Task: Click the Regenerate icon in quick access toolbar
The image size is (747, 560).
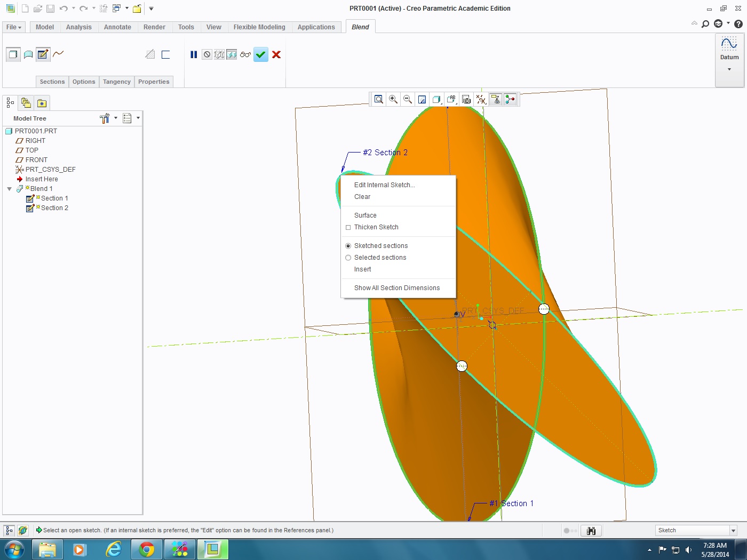Action: (104, 9)
